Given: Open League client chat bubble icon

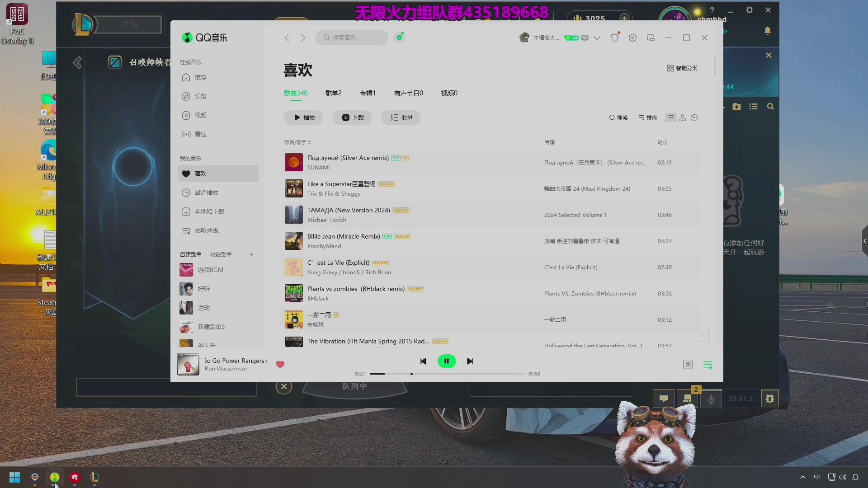Looking at the screenshot, I should coord(664,399).
